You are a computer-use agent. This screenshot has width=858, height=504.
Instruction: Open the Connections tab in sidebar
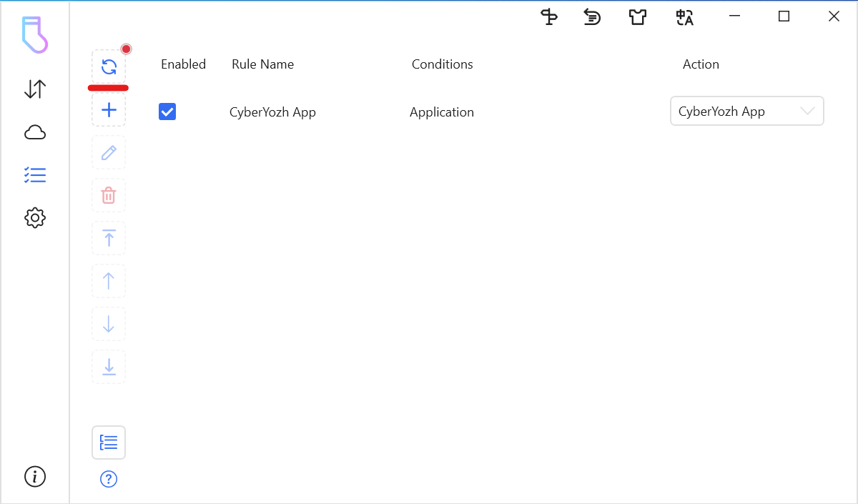pyautogui.click(x=35, y=89)
